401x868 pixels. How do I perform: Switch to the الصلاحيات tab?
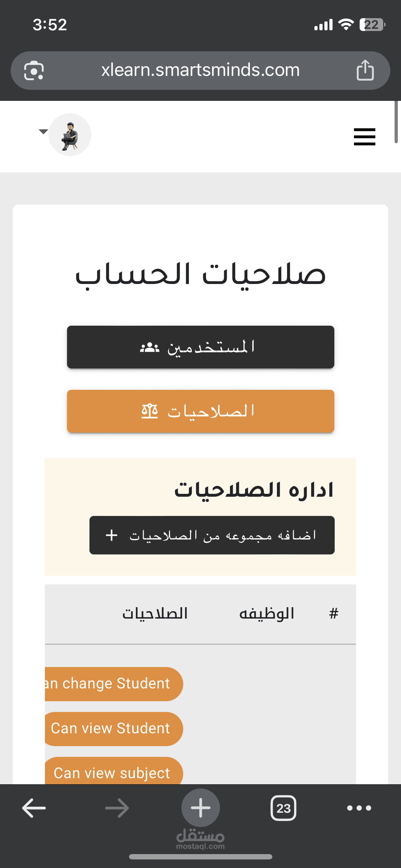point(200,411)
